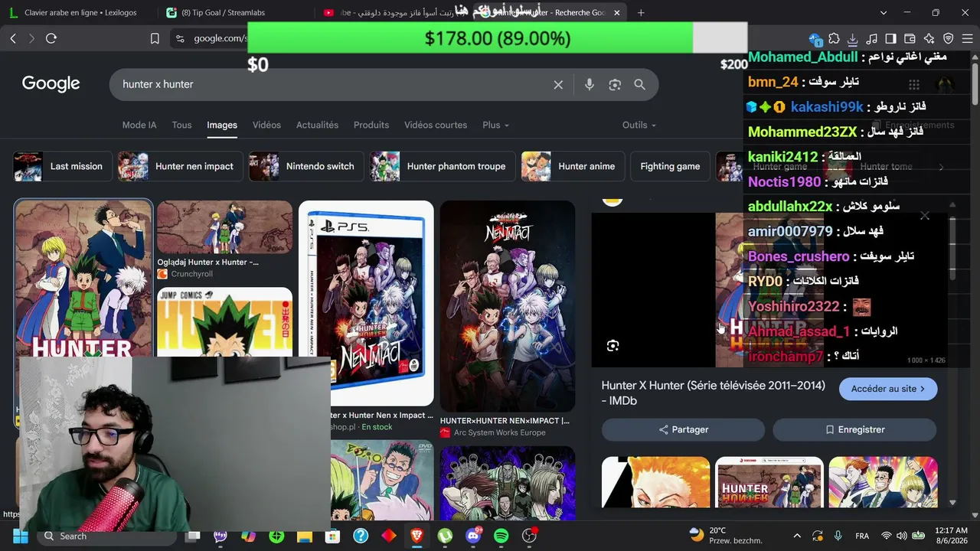Open the Leo AI sparkle icon
The width and height of the screenshot is (980, 551).
pyautogui.click(x=929, y=38)
